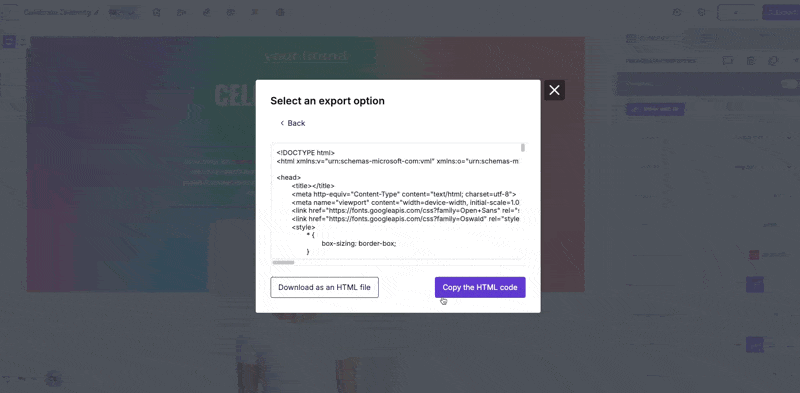Screen dimensions: 800x393
Task: Click the grid icon heading the side panel
Action: [631, 38]
